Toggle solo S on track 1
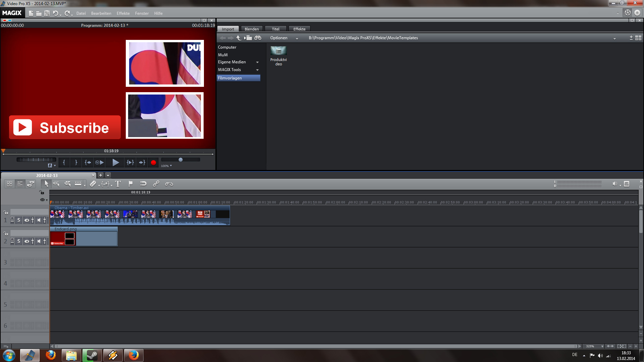The height and width of the screenshot is (362, 644). [x=19, y=220]
